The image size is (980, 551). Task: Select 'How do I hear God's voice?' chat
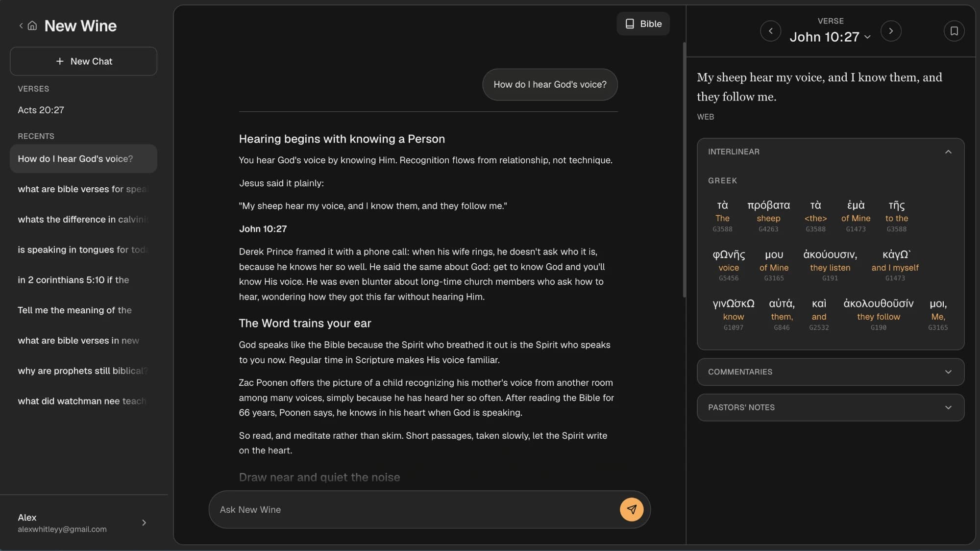pos(83,158)
